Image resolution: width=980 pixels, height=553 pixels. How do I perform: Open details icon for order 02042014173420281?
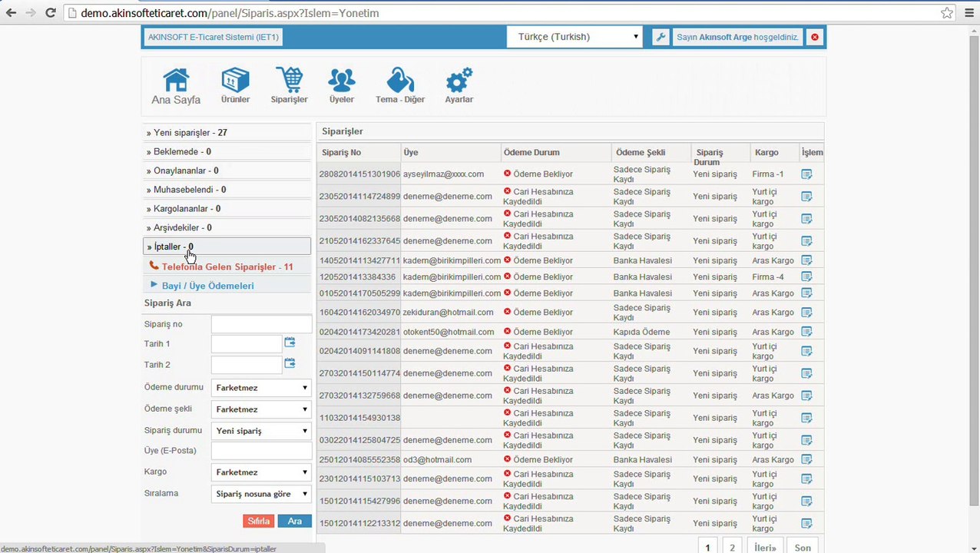click(x=806, y=332)
